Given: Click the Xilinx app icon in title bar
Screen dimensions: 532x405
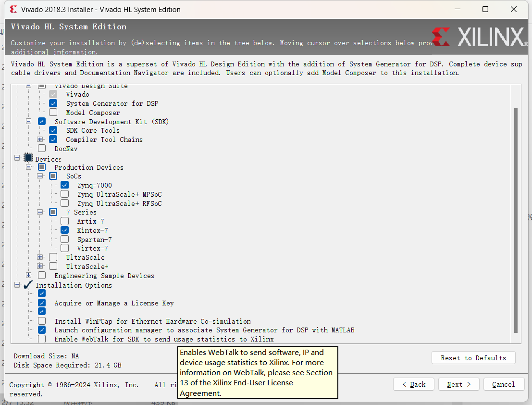Looking at the screenshot, I should 13,9.
